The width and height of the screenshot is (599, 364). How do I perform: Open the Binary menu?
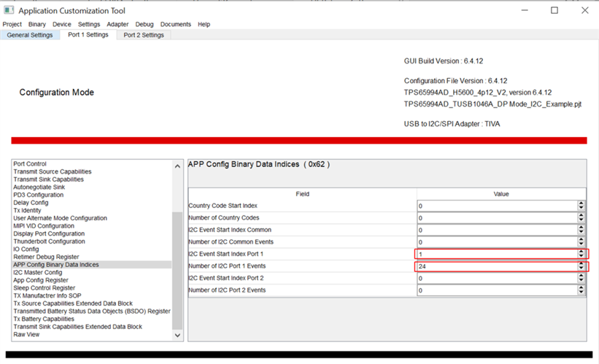[37, 24]
